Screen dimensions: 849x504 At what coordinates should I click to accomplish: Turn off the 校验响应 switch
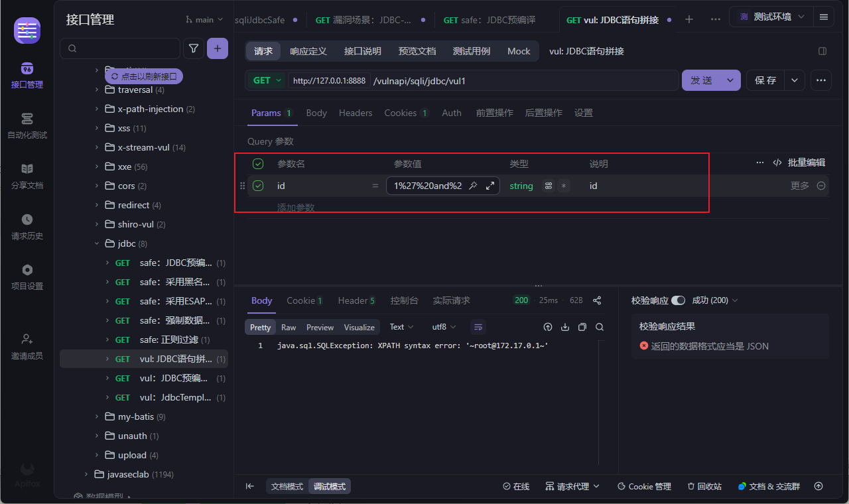point(678,300)
